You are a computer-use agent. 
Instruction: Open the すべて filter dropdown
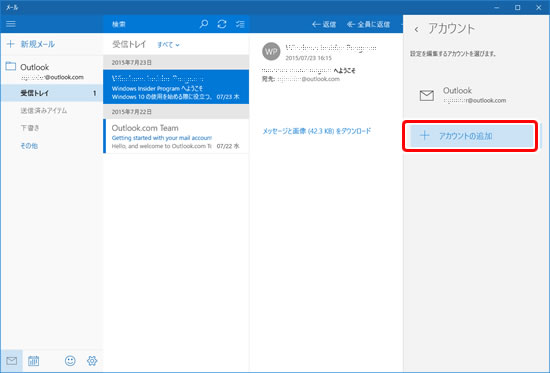click(168, 45)
